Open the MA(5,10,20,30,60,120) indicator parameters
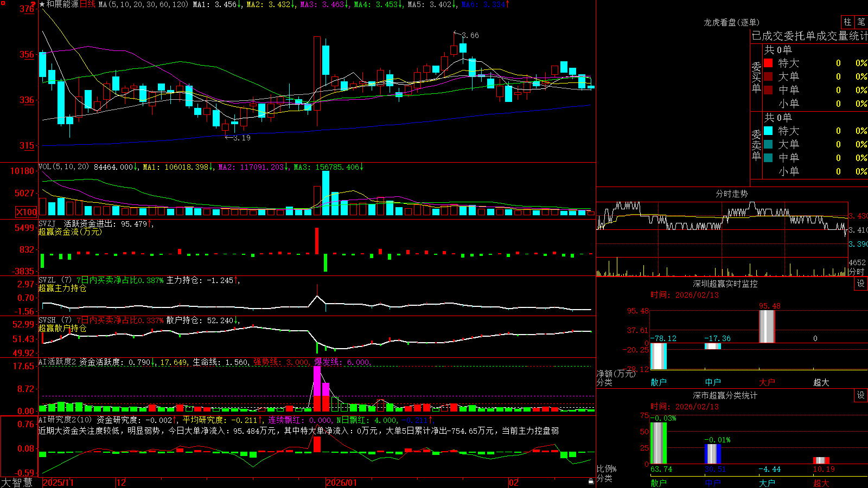 (x=143, y=4)
